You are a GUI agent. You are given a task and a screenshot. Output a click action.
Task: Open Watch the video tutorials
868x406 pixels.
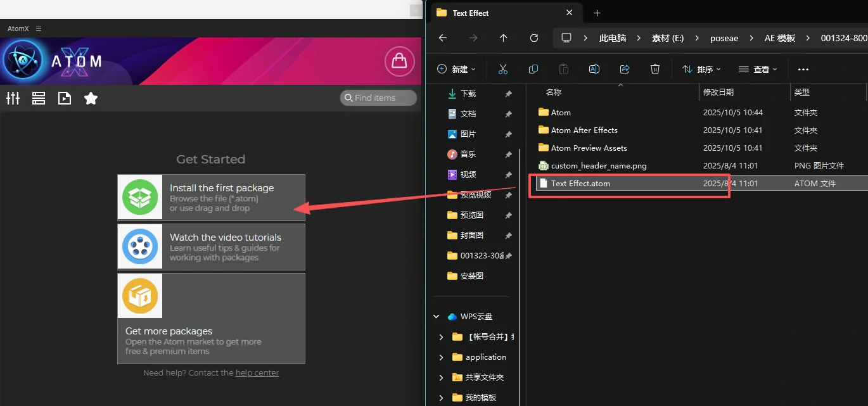(211, 247)
